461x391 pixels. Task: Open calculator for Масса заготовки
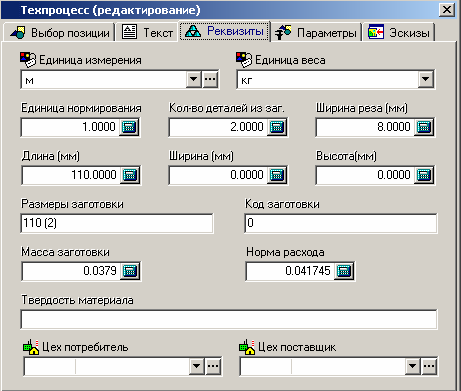[130, 271]
